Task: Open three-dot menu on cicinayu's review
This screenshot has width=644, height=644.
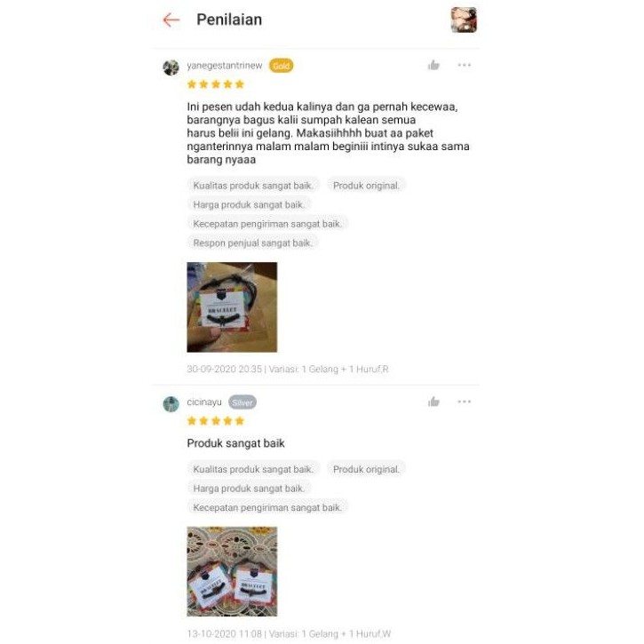Action: click(x=464, y=402)
